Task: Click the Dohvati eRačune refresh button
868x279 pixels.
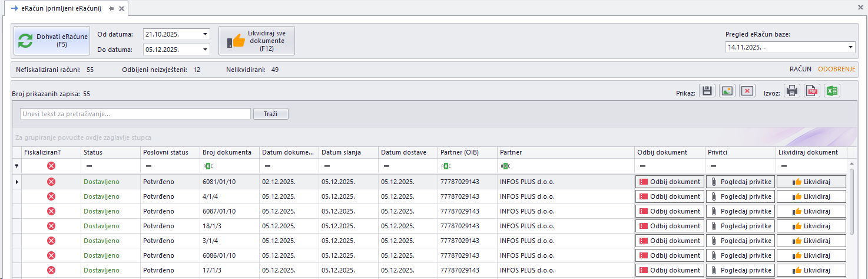Action: (52, 40)
